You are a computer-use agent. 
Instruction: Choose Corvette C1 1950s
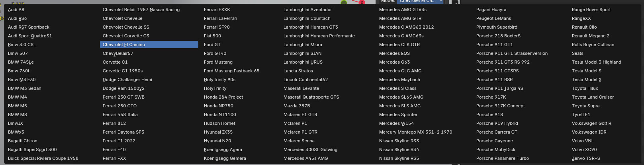(x=123, y=71)
